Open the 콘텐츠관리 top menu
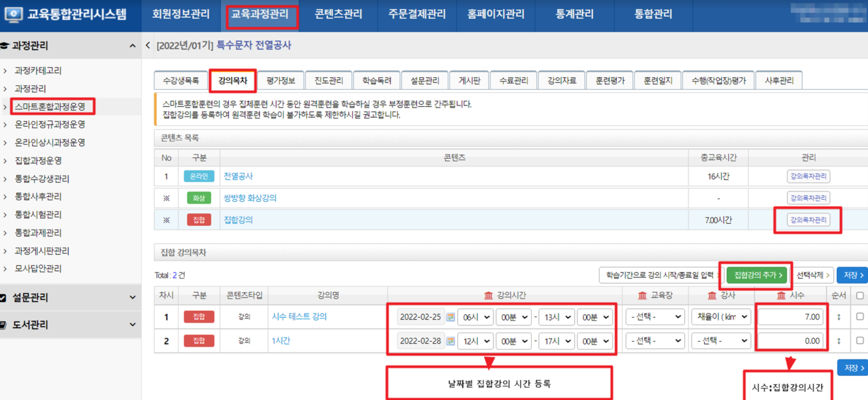The height and width of the screenshot is (400, 868). coord(338,14)
